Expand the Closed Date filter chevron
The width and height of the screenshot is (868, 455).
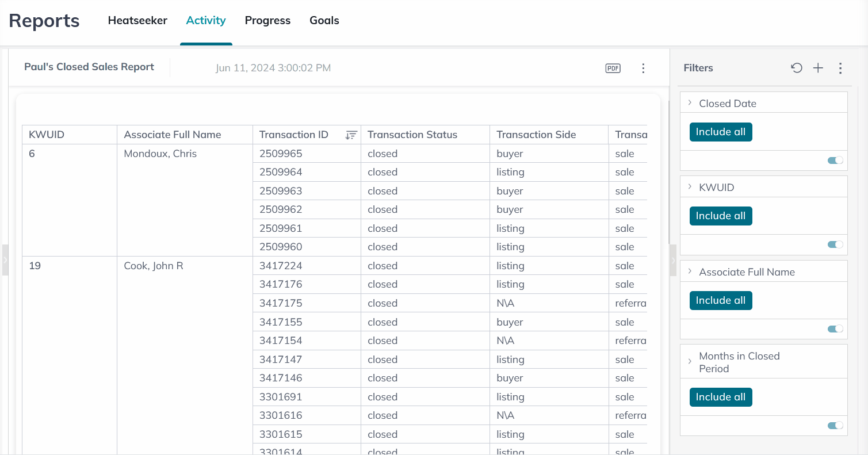click(690, 103)
